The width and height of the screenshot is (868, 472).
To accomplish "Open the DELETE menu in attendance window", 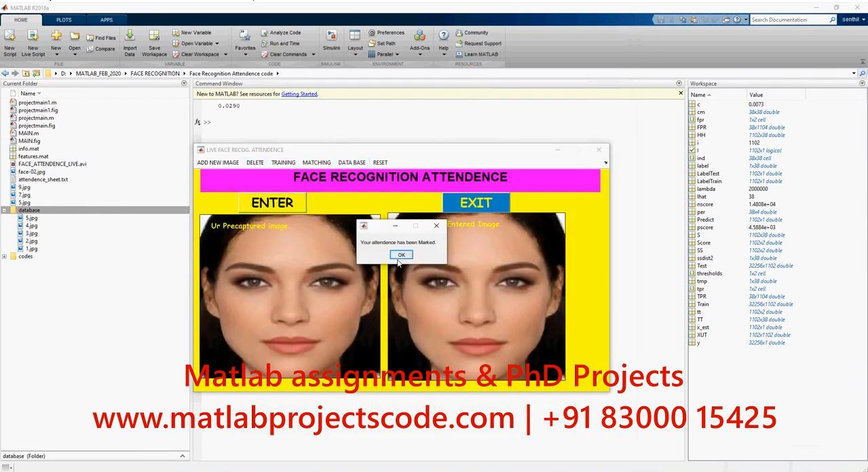I will [x=255, y=163].
